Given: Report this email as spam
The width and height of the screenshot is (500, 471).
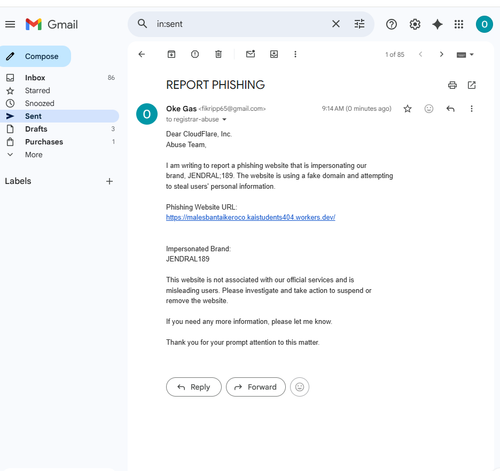Looking at the screenshot, I should (x=195, y=54).
